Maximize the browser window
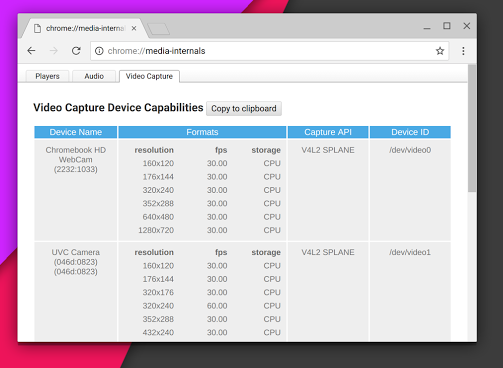Viewport: 503px width, 368px height. [447, 26]
